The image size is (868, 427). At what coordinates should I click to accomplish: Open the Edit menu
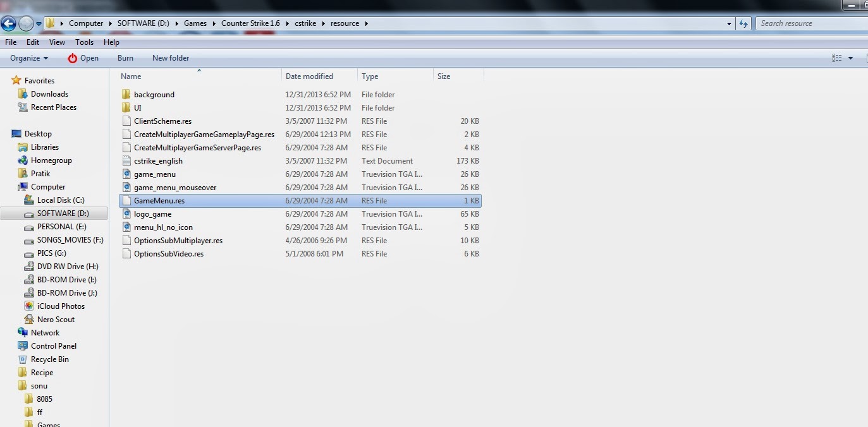pyautogui.click(x=33, y=42)
